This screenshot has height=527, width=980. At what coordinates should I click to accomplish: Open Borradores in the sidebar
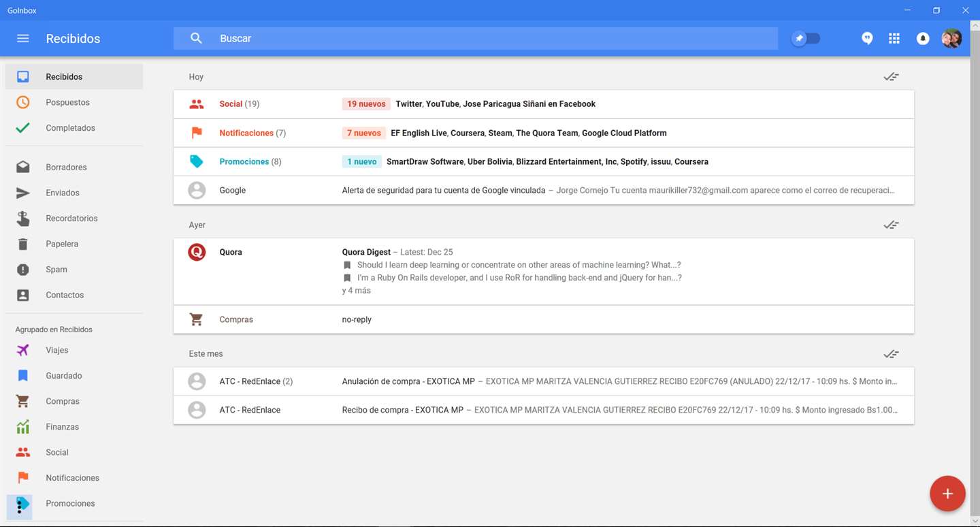[74, 167]
